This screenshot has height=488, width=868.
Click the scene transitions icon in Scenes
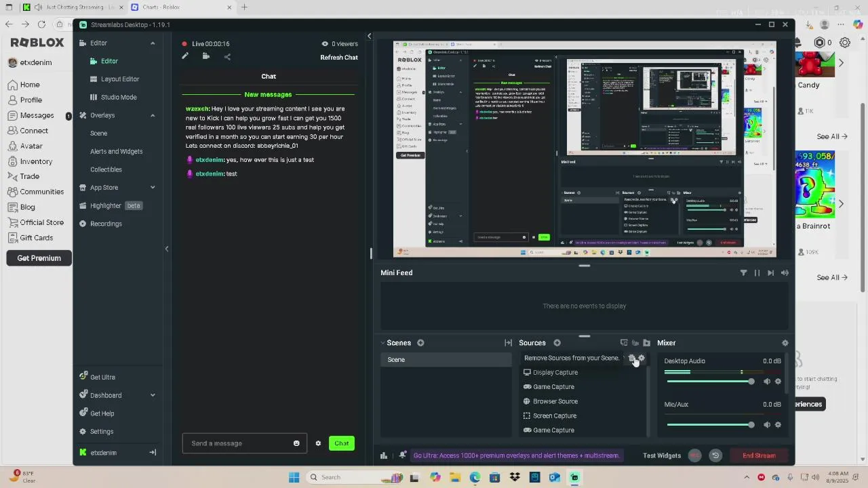[x=508, y=343]
